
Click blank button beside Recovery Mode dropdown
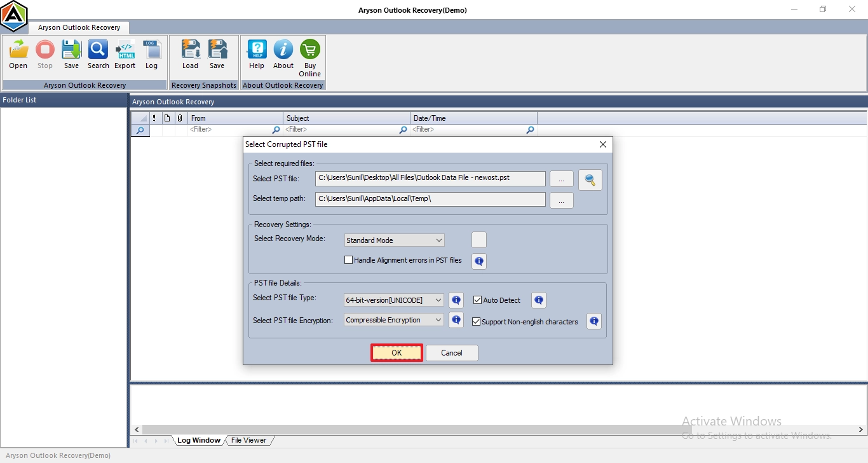pyautogui.click(x=479, y=240)
